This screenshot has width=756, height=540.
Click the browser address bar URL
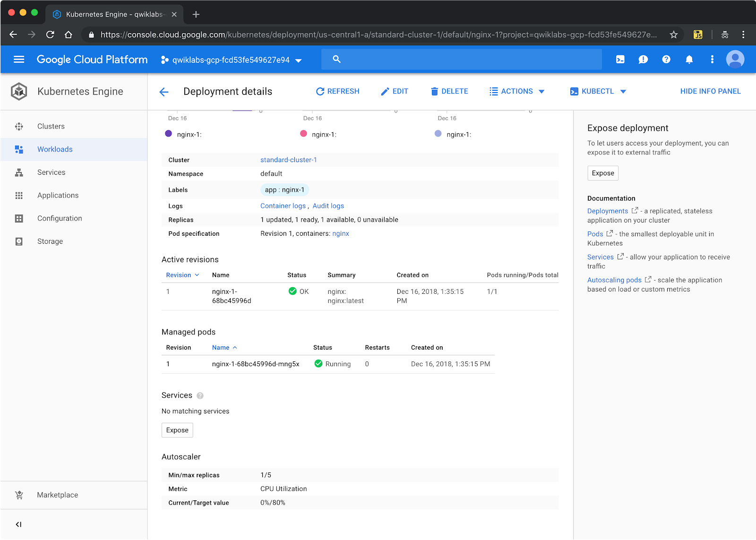pos(378,34)
